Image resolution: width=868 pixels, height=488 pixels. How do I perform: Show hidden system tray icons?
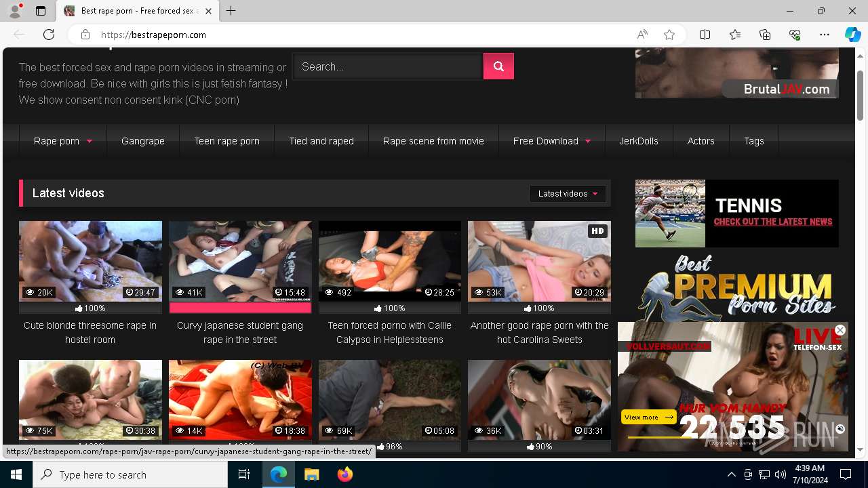point(732,474)
